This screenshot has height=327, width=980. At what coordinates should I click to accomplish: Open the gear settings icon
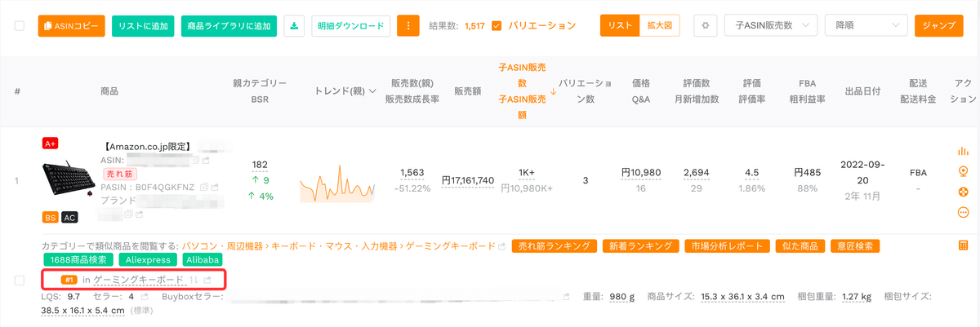tap(705, 26)
